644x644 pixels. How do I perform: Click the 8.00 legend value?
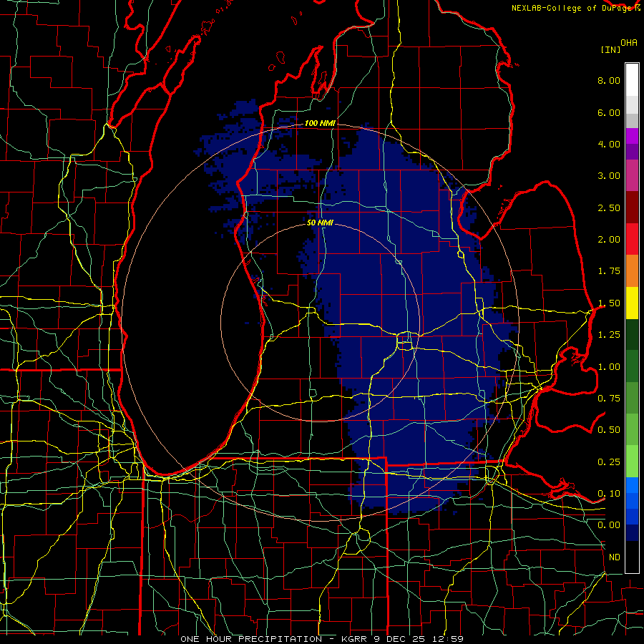[609, 80]
